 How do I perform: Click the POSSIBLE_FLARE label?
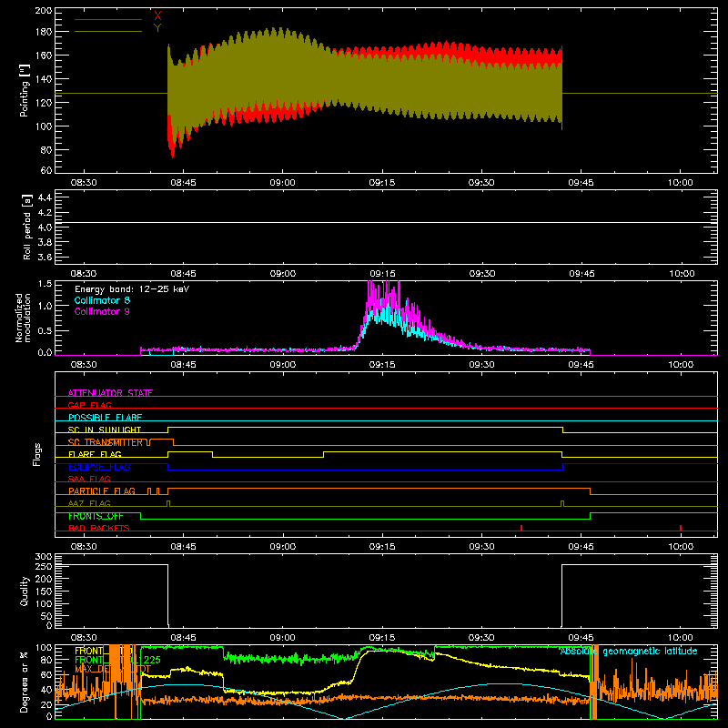[x=105, y=418]
